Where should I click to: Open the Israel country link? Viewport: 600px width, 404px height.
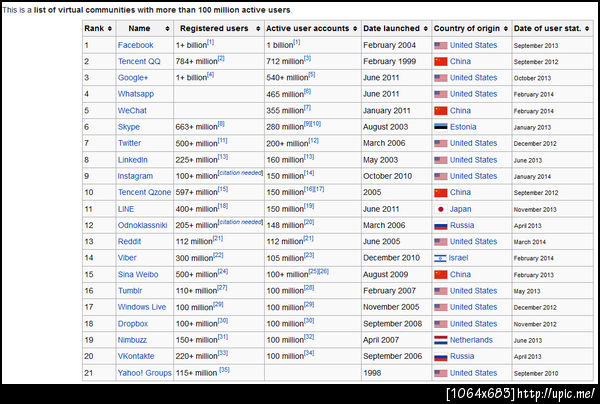(458, 258)
